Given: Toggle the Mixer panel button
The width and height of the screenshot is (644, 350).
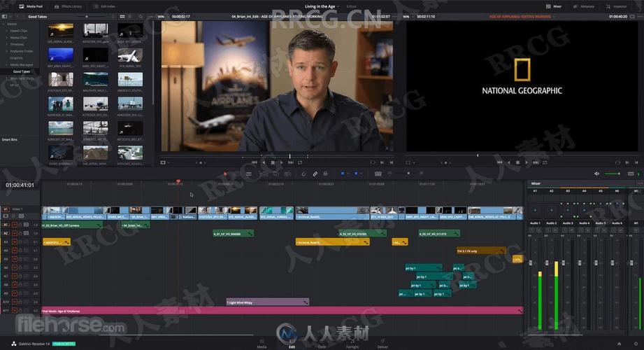Looking at the screenshot, I should tap(554, 6).
